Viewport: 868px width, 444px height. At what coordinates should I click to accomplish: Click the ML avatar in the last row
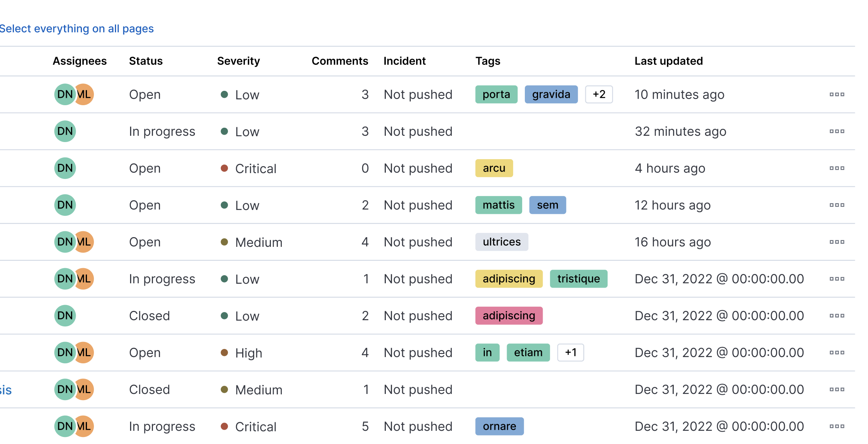point(84,426)
